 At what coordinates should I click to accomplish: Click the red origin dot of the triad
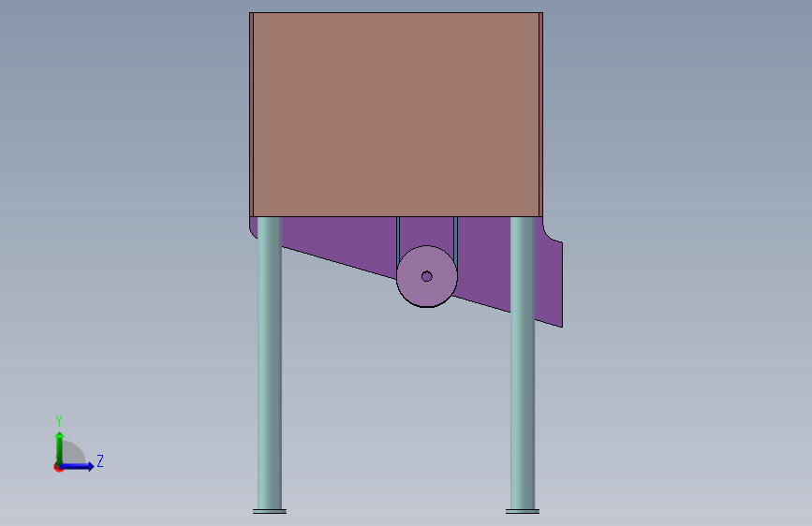[x=57, y=468]
